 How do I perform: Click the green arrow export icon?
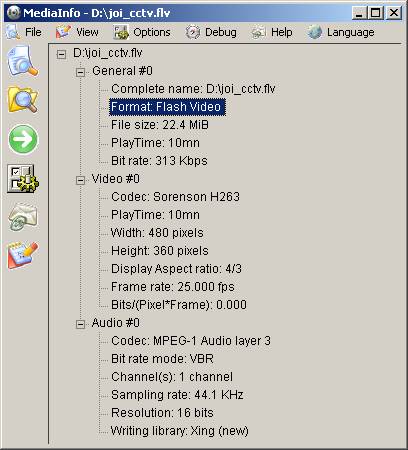23,139
